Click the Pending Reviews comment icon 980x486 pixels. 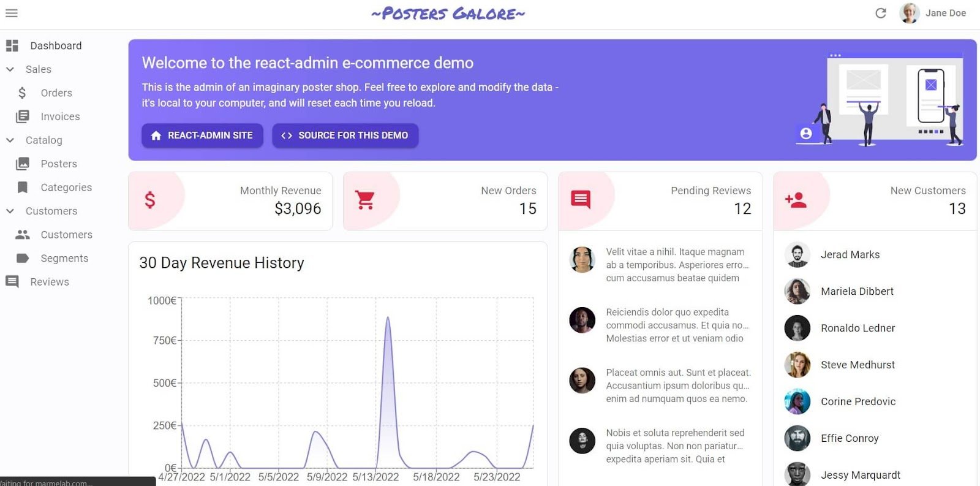click(581, 200)
